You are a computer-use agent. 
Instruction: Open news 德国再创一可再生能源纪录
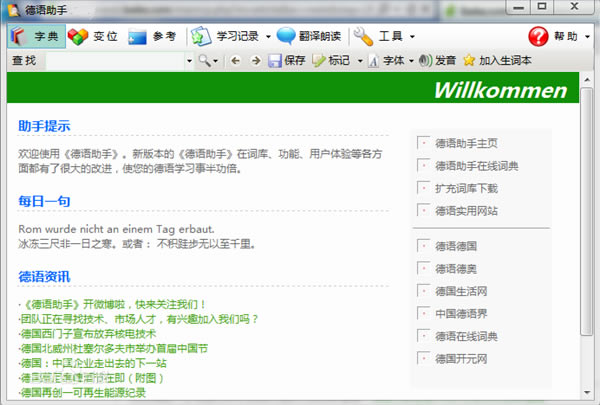[x=83, y=393]
